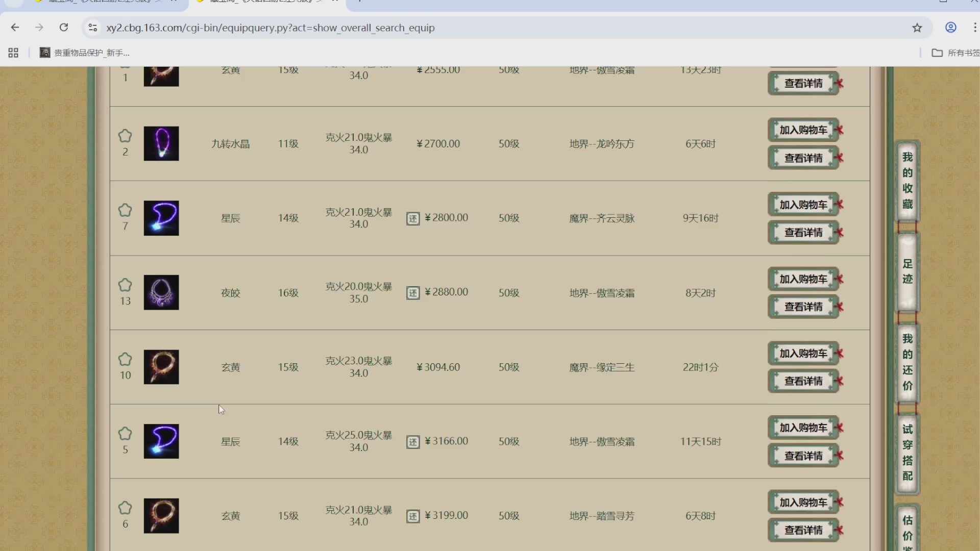
Task: Favorite the 九转水晶 item with star icon
Action: [x=125, y=136]
